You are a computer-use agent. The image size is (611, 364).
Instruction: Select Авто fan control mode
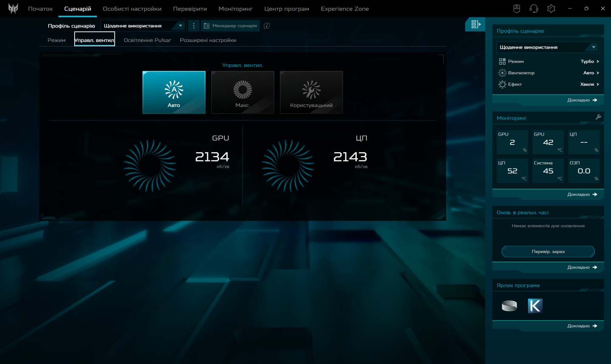[174, 92]
